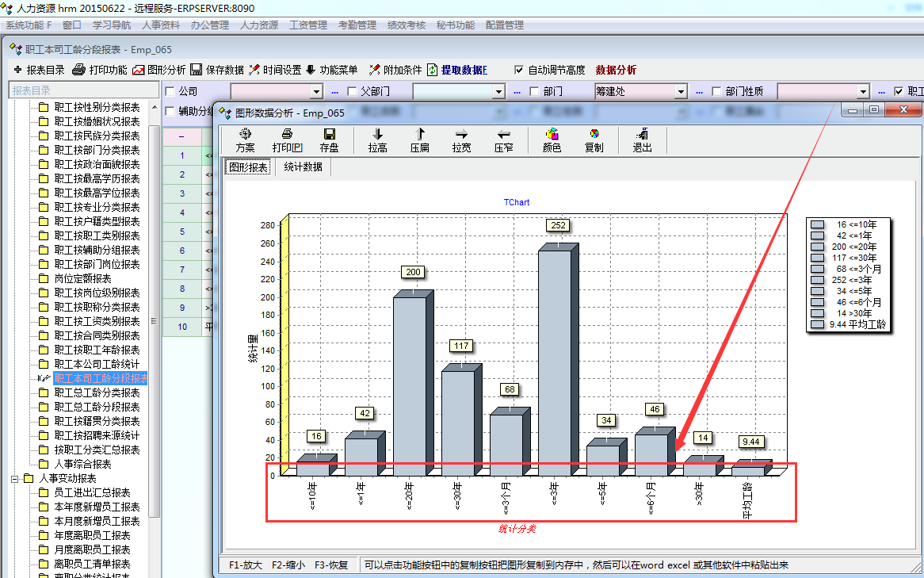Save chart with the 存盘 disk icon

329,135
